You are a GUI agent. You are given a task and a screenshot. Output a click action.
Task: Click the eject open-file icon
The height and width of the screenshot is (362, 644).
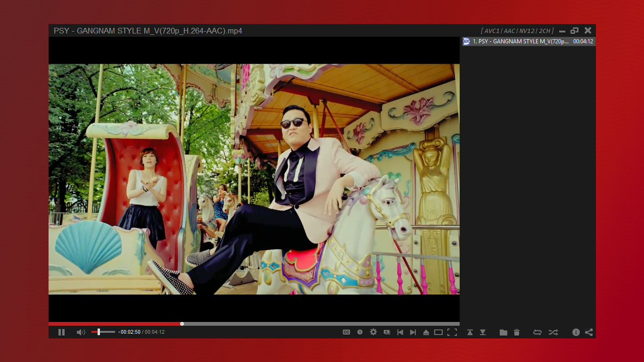[426, 332]
